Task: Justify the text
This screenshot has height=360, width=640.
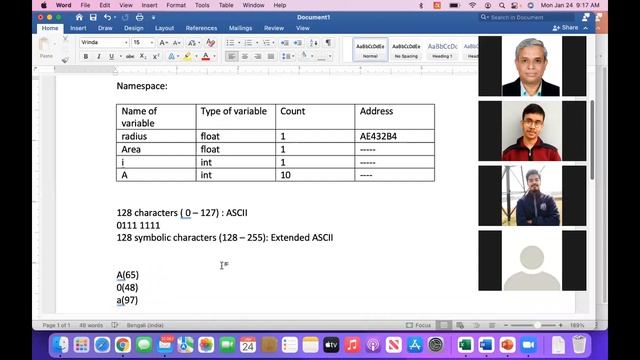Action: coord(271,56)
